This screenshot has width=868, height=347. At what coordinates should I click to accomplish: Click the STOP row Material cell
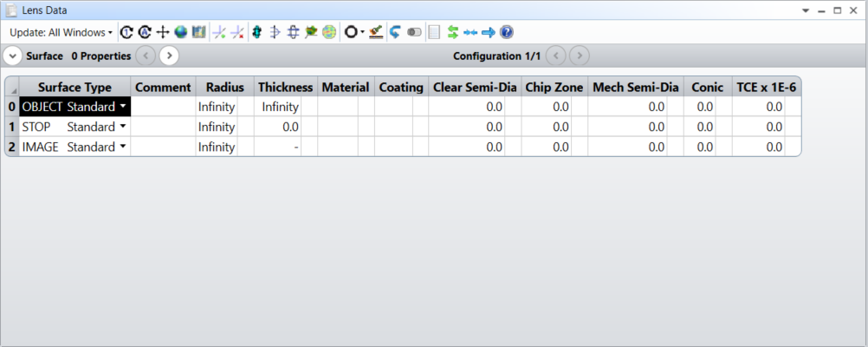[x=338, y=127]
